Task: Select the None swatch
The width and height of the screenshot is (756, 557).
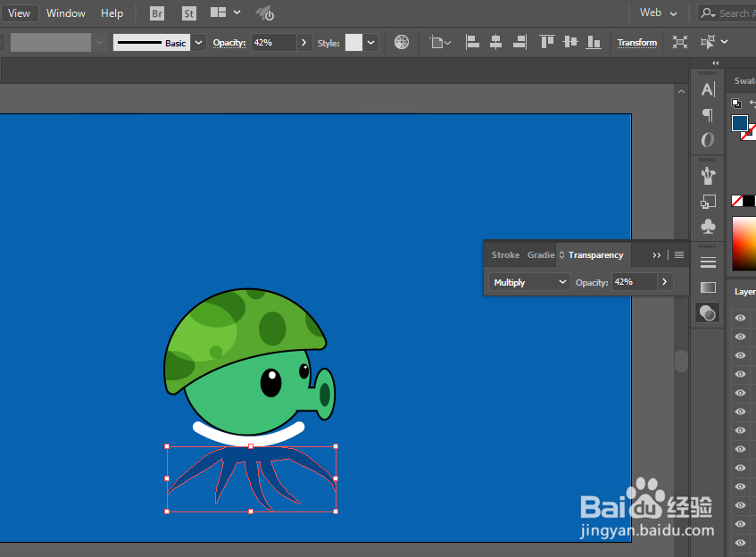Action: (736, 201)
